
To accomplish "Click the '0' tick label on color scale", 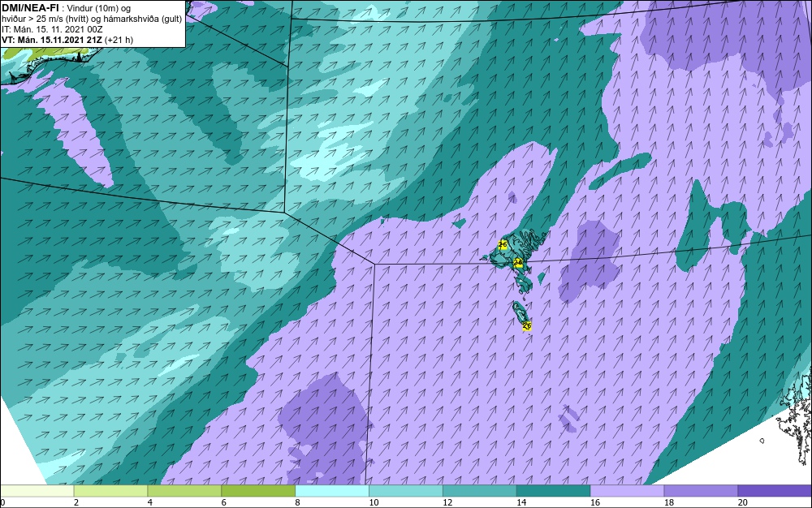I will click(x=2, y=502).
